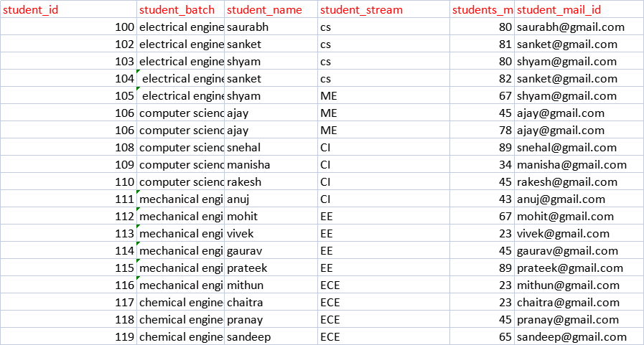Select email rakesh@gmail.com
The height and width of the screenshot is (345, 644).
coord(579,181)
